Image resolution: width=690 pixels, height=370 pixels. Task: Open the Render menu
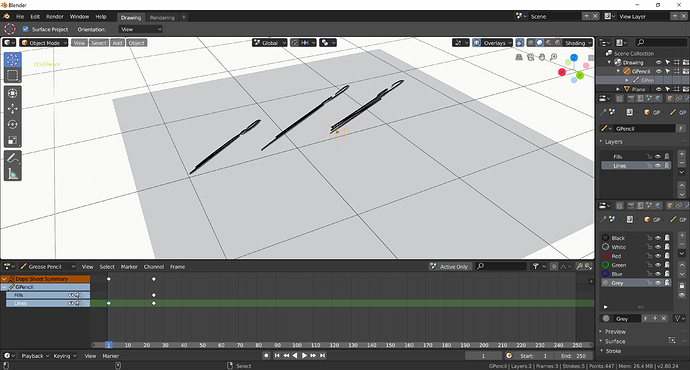(x=55, y=17)
